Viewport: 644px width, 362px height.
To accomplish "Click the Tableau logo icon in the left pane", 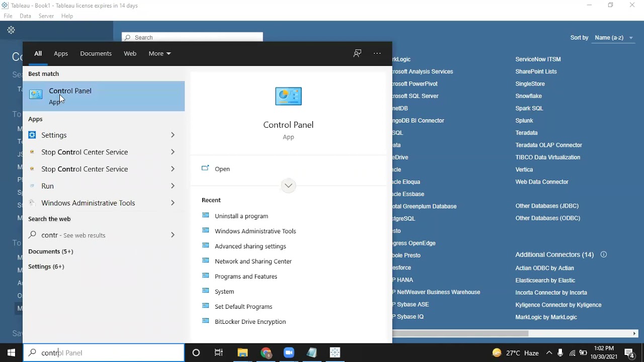I will point(11,30).
